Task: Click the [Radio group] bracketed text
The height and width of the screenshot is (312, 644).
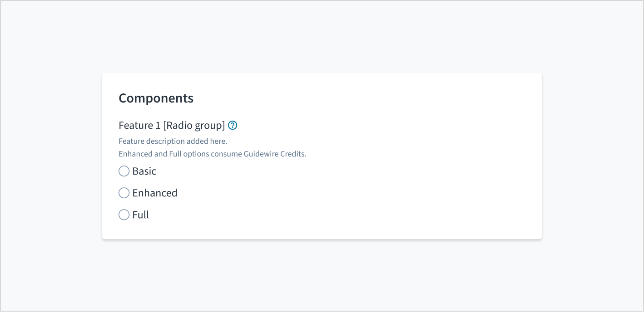Action: point(194,125)
